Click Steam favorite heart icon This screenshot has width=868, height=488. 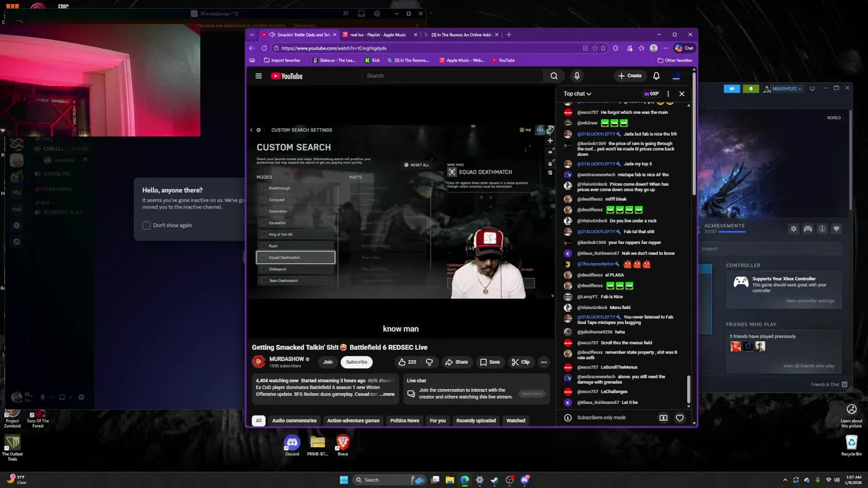pyautogui.click(x=836, y=229)
